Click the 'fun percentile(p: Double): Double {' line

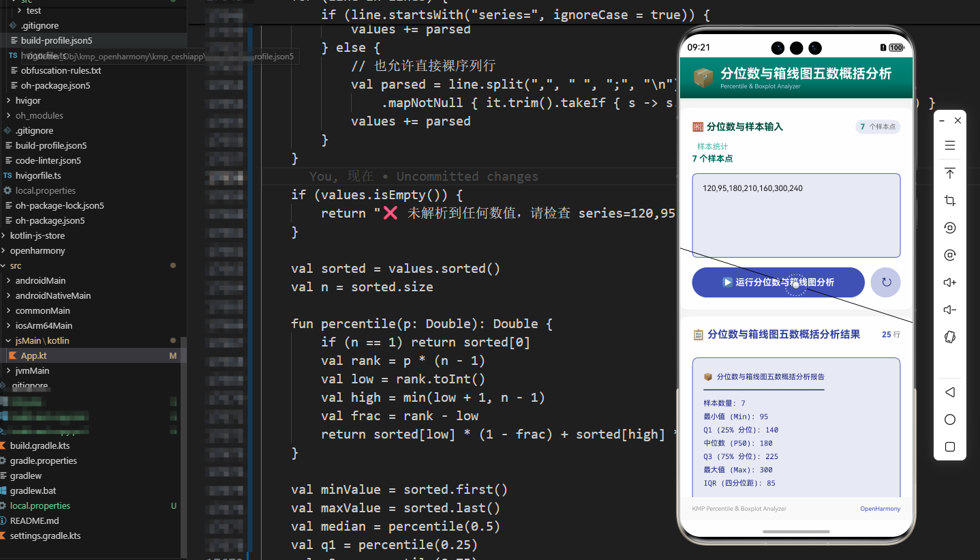(422, 324)
